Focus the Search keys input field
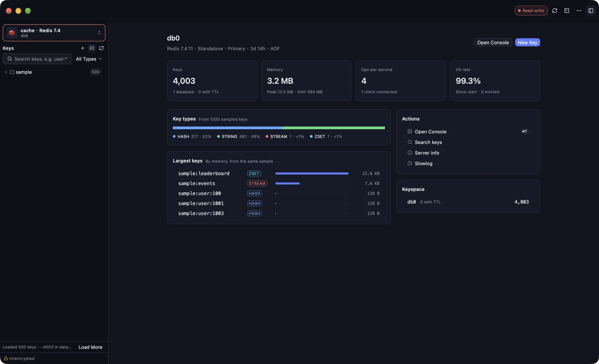Screen dimensions: 599x364 (37, 59)
